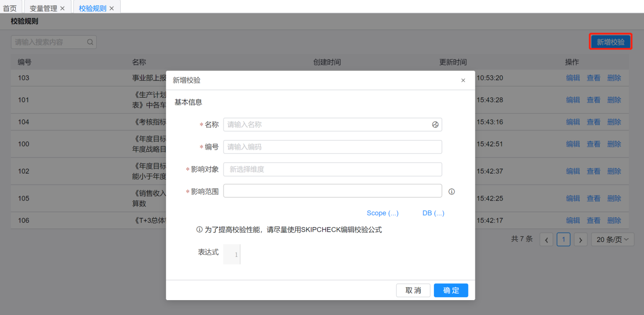Open the 20 条/页 page size dropdown
The width and height of the screenshot is (644, 315).
point(612,240)
